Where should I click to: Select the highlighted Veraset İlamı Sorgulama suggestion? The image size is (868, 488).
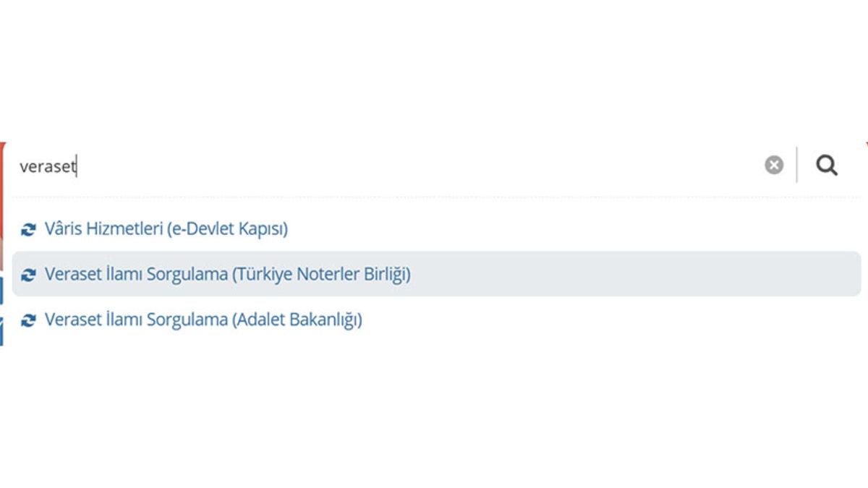point(228,273)
